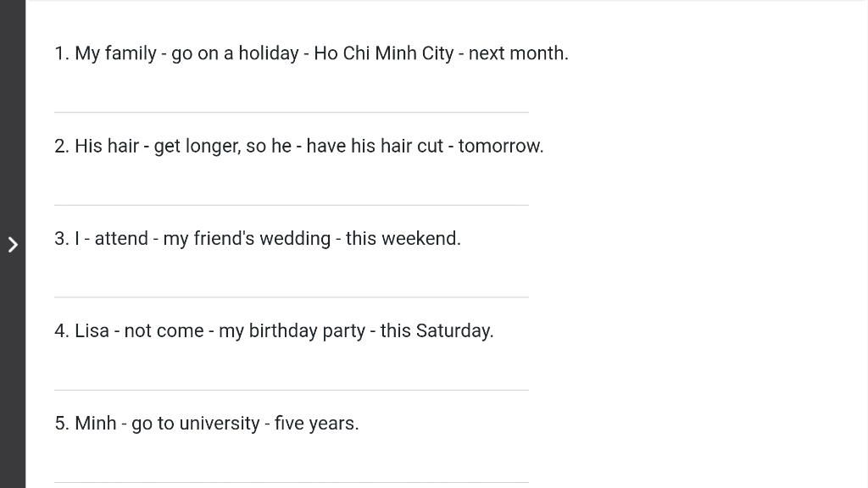Click the phrase 'this Saturday' in question 4

436,331
